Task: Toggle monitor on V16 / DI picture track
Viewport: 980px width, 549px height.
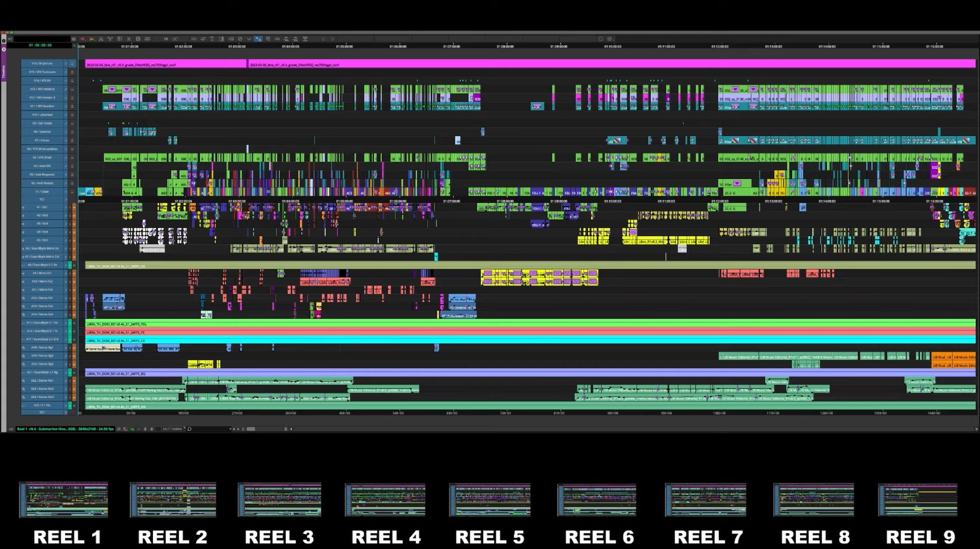Action: click(72, 64)
